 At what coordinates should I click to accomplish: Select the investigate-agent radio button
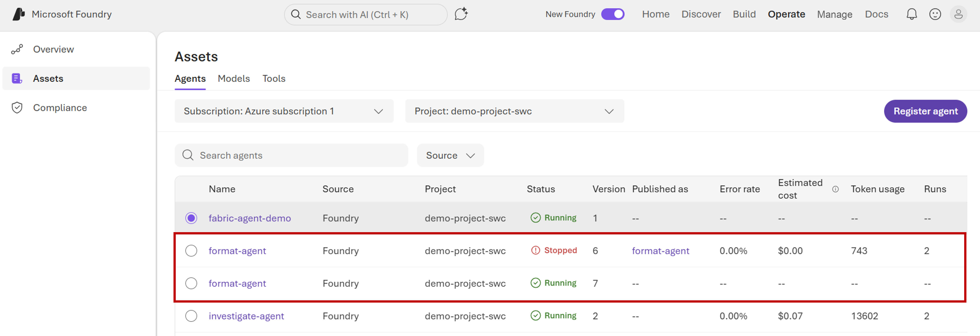point(191,316)
